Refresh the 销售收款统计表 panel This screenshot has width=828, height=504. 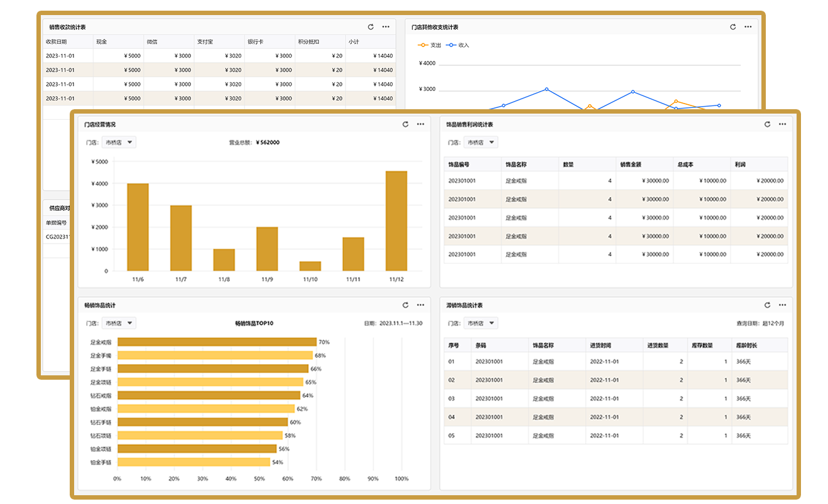tap(371, 27)
